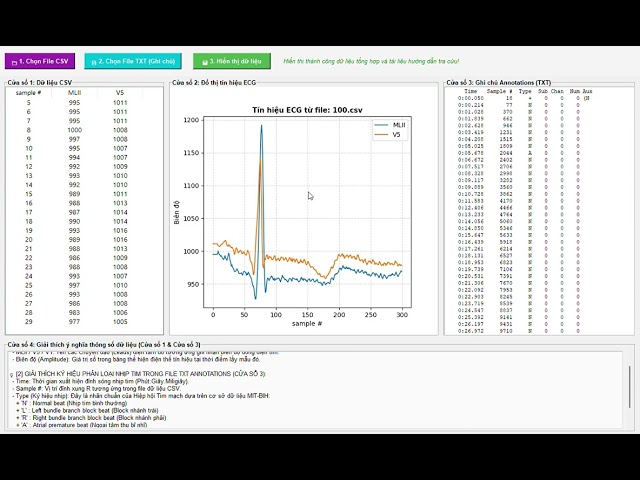Click the 'Cửa sổ 1: Dữ liệu CSV' panel title
This screenshot has width=640, height=480.
point(40,82)
